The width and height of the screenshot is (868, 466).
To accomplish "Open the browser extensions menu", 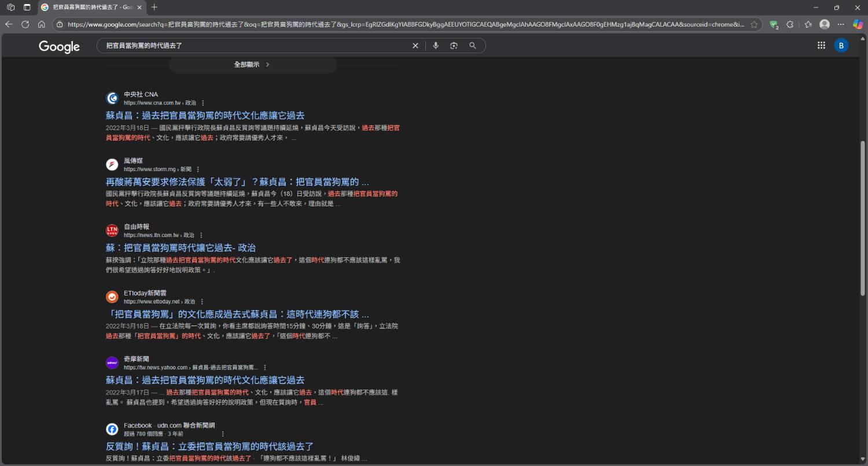I will (791, 24).
